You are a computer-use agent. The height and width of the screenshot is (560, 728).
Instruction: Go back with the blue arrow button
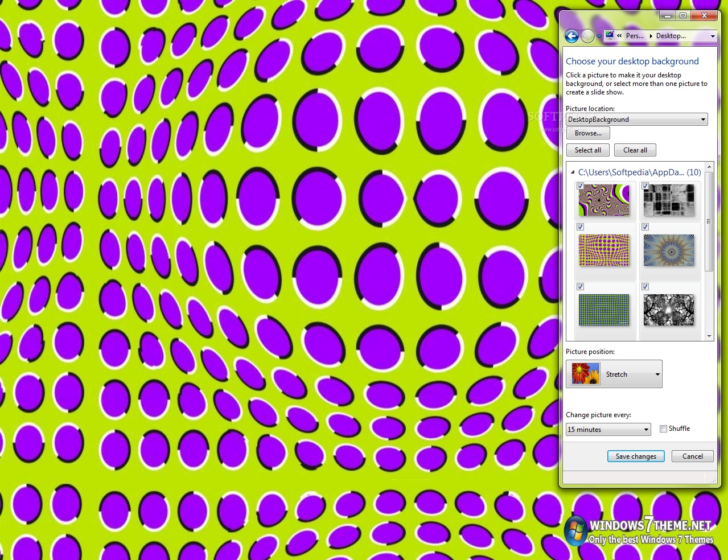point(571,36)
